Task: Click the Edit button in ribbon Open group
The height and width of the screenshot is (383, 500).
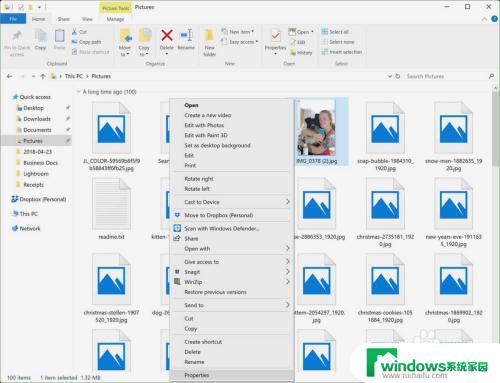Action: point(298,42)
